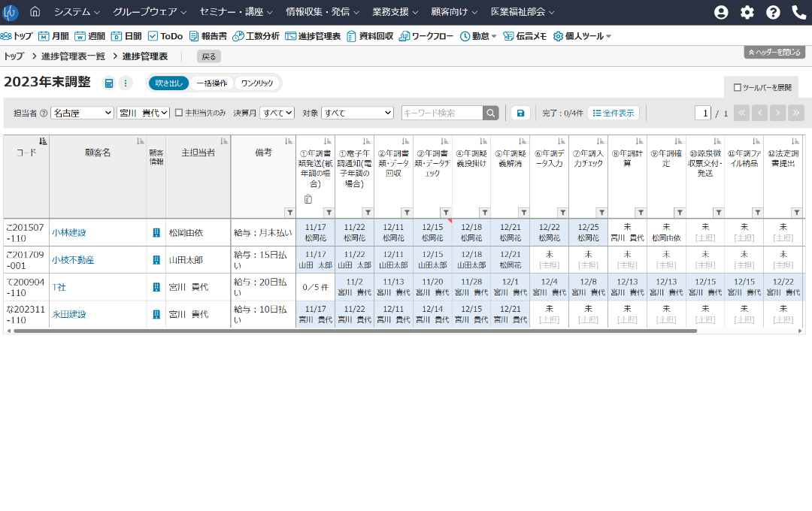Open the settings gear icon
Image resolution: width=812 pixels, height=511 pixels.
coord(747,12)
